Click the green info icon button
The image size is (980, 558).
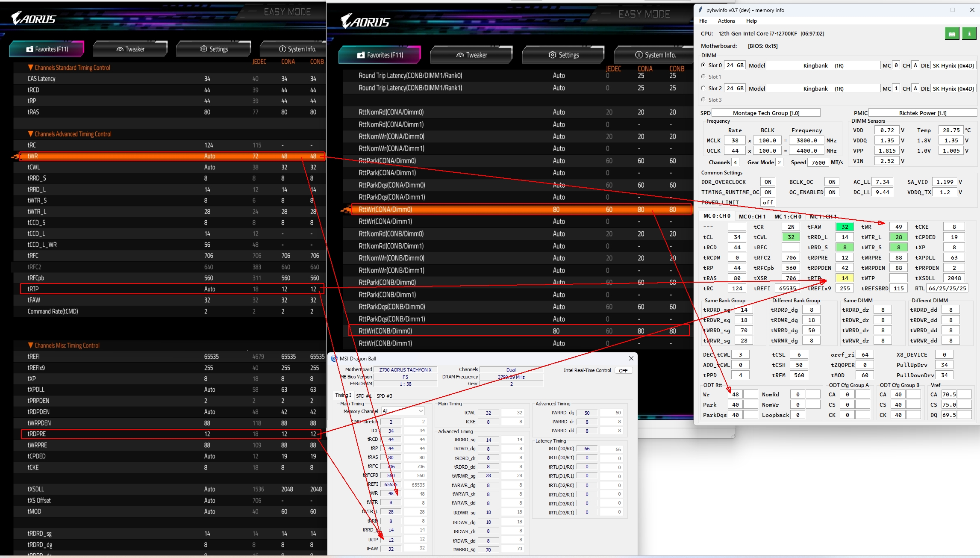click(x=969, y=34)
